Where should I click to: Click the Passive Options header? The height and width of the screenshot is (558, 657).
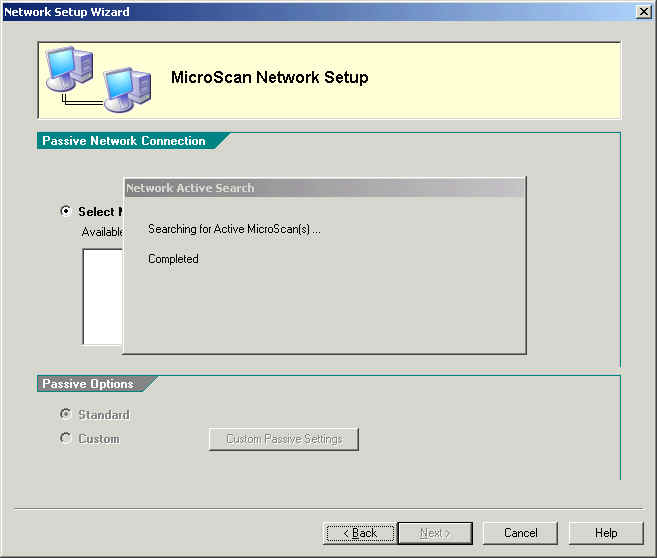click(88, 384)
